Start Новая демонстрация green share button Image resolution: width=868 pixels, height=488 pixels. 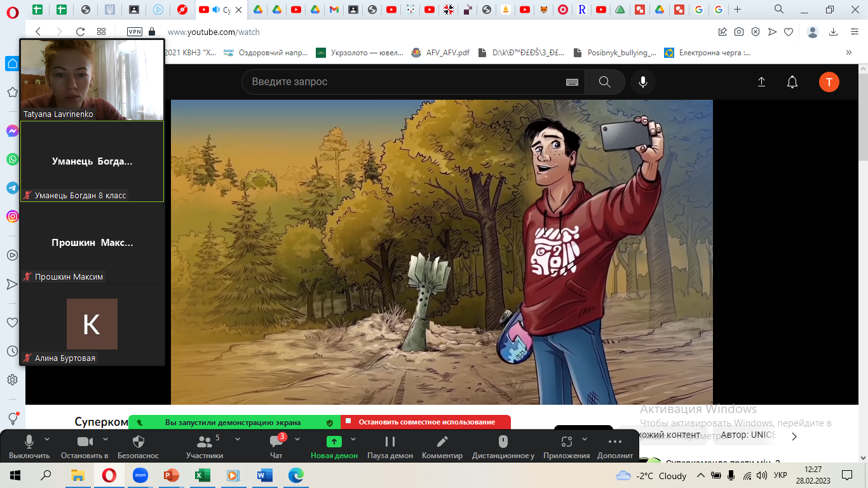coord(334,447)
